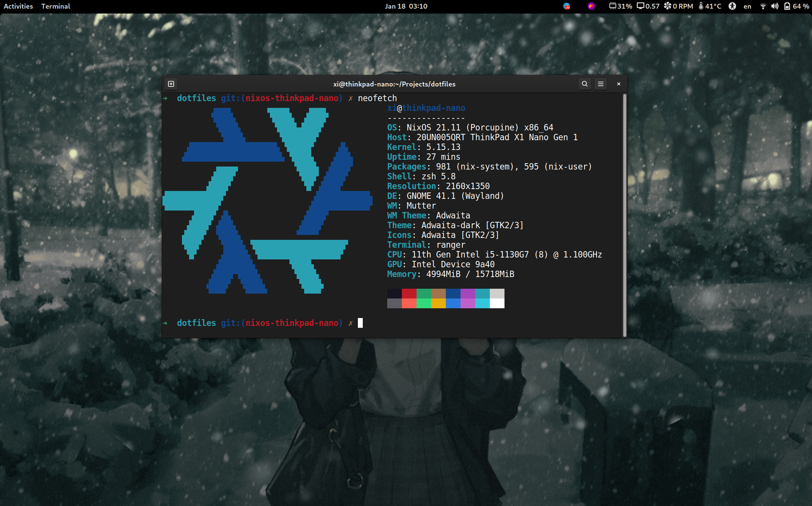Open a new terminal tab
Image resolution: width=812 pixels, height=506 pixels.
tap(171, 84)
